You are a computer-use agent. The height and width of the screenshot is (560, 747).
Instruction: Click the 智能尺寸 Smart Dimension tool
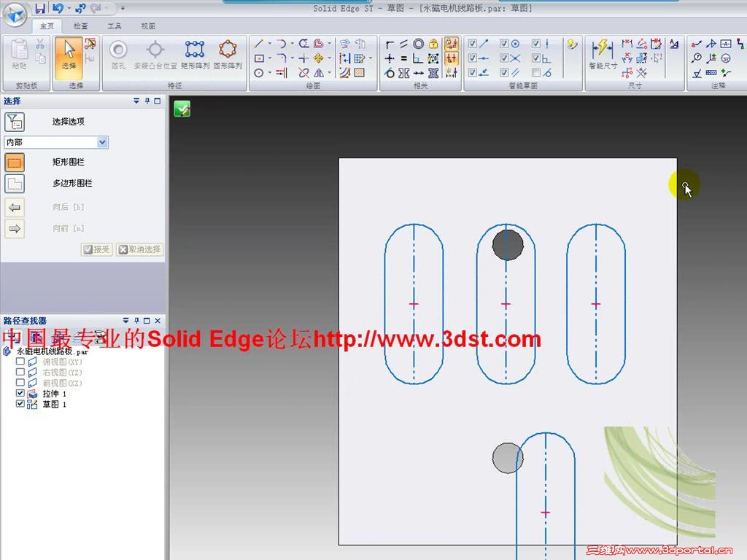point(603,52)
